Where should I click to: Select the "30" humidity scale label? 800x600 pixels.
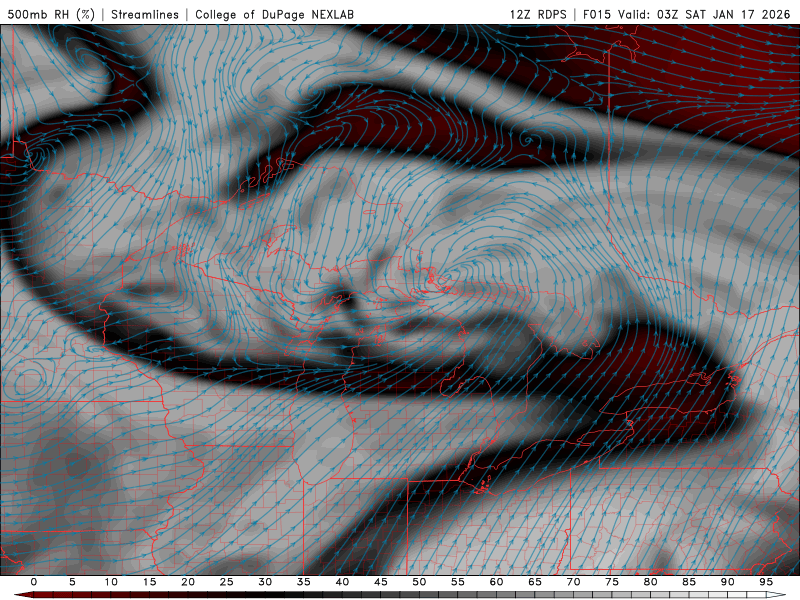point(265,582)
